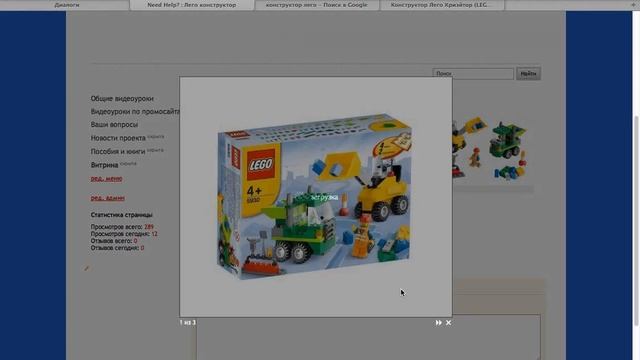The height and width of the screenshot is (360, 640).
Task: Click the Отзывов всего: 0 text
Action: tap(114, 241)
